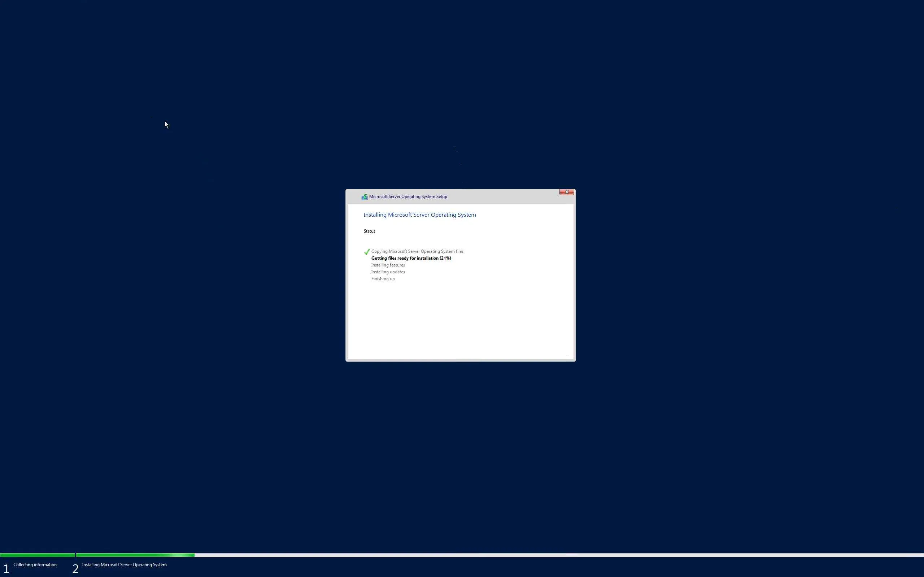Select 'Copying Microsoft Server Operating System files' step
The width and height of the screenshot is (924, 577).
[417, 251]
